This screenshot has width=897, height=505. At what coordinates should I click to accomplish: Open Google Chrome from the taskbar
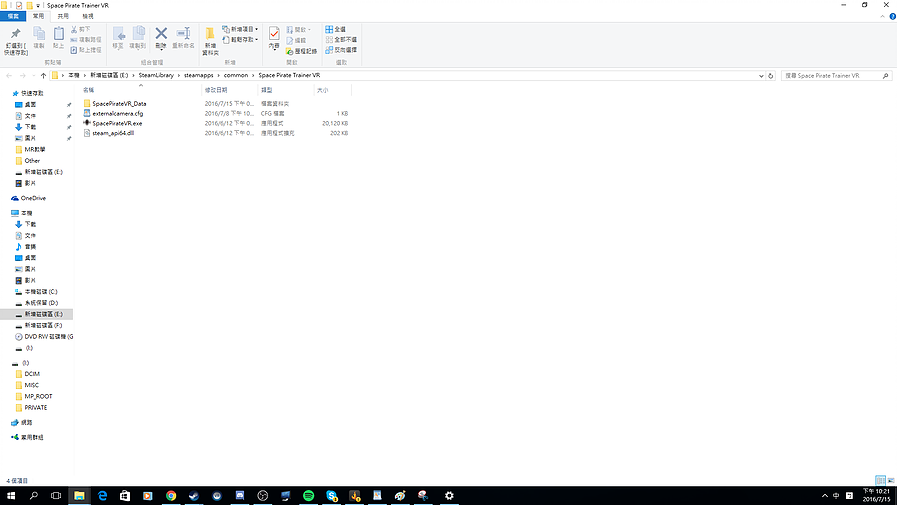[171, 496]
